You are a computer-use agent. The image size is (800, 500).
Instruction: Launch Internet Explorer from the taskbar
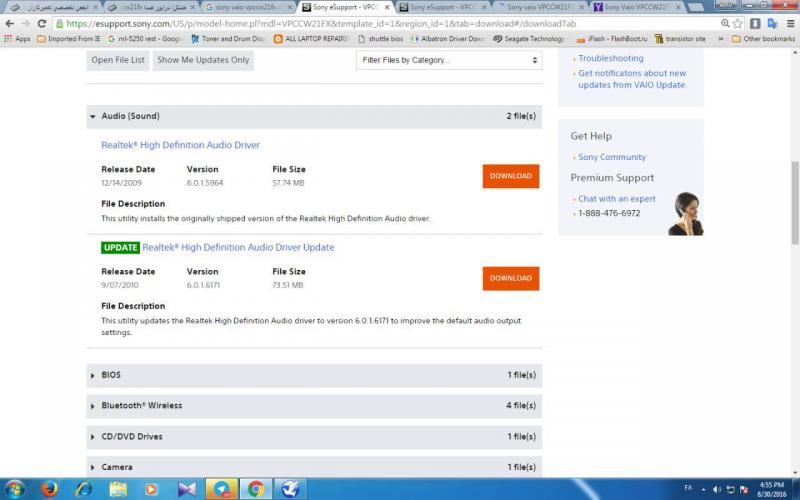[x=83, y=489]
